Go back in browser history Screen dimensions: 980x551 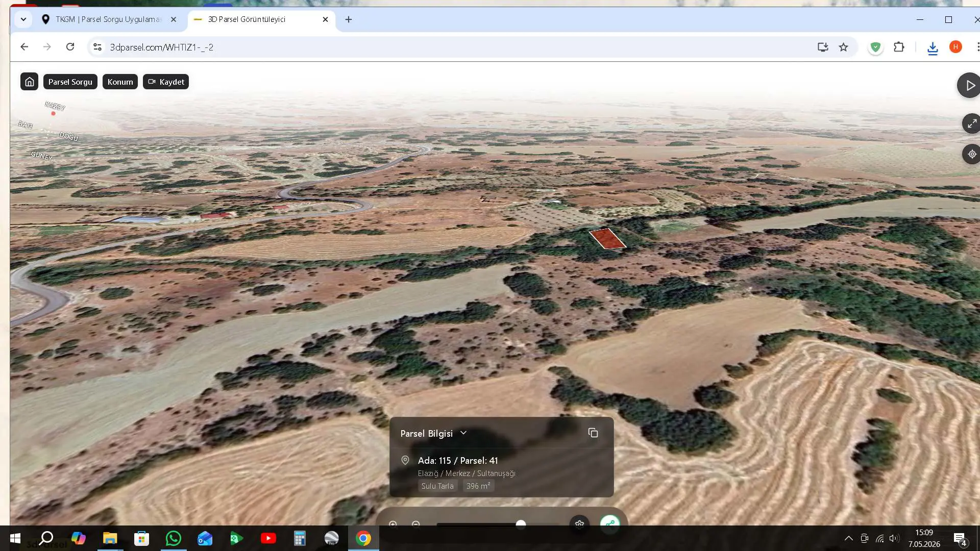pyautogui.click(x=24, y=47)
